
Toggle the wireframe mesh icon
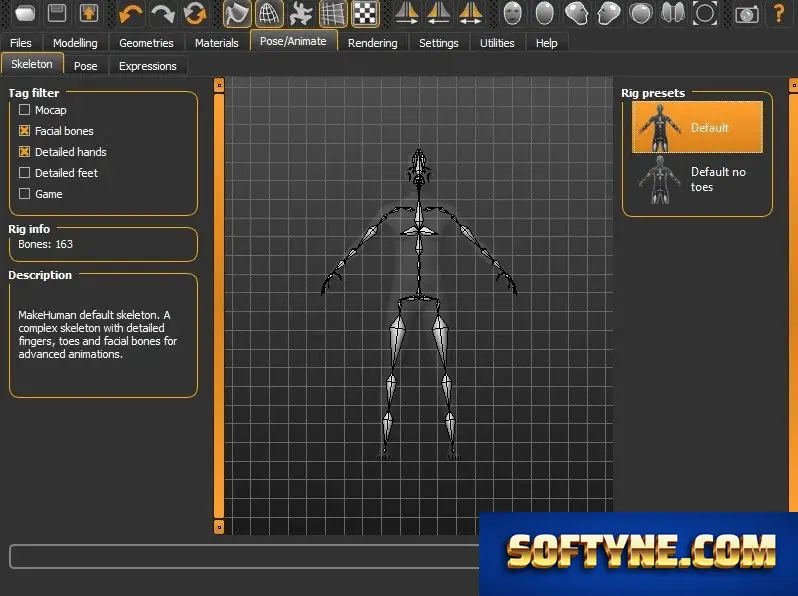click(x=269, y=13)
